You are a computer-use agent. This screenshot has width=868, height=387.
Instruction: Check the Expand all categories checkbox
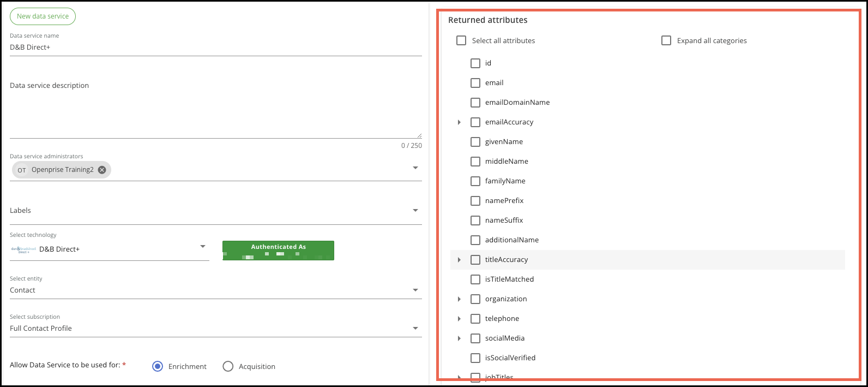(x=666, y=40)
